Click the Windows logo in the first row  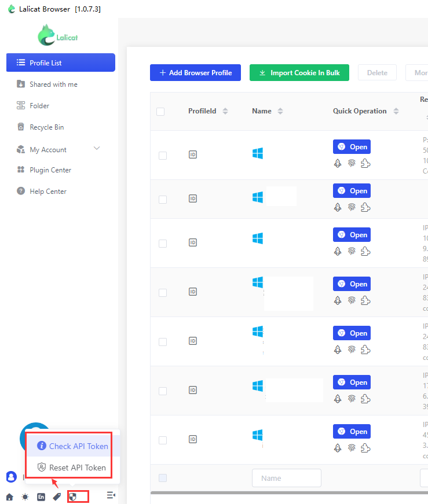pos(258,153)
